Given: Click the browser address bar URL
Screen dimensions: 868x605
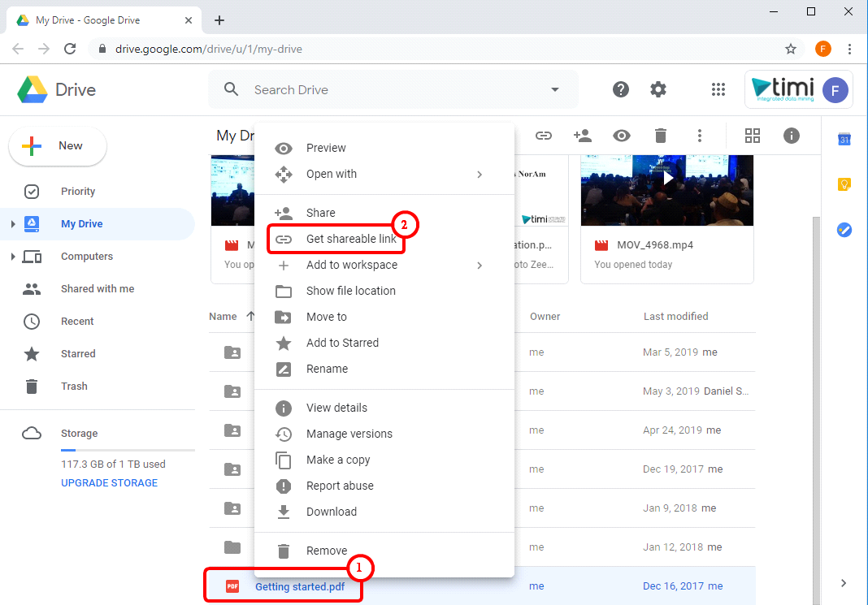Looking at the screenshot, I should tap(209, 49).
